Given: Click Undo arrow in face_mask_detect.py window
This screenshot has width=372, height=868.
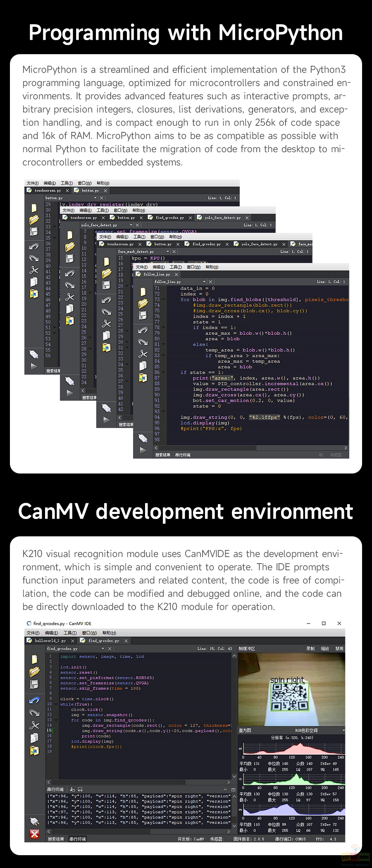Looking at the screenshot, I should pos(107,300).
